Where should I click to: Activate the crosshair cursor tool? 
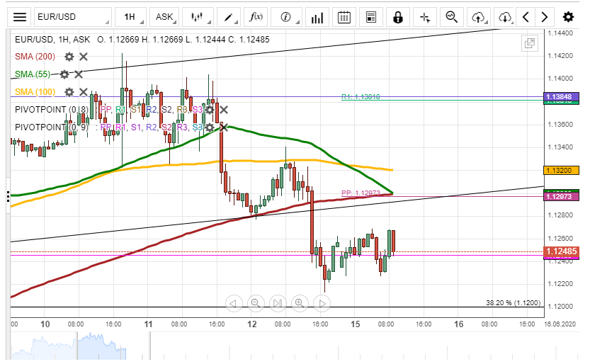(x=425, y=17)
